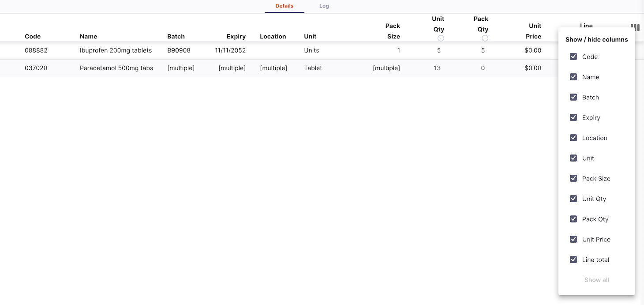Viewport: 644px width, 305px height.
Task: Toggle the Name column checkbox
Action: click(573, 77)
